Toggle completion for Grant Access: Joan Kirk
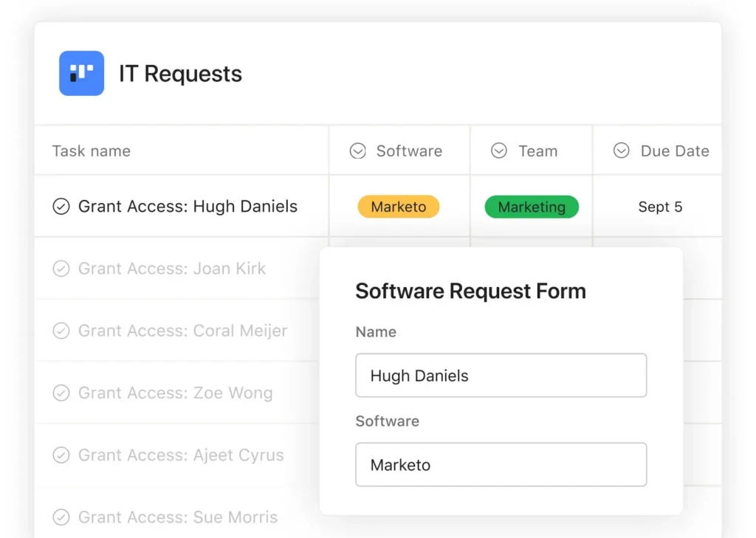This screenshot has width=756, height=538. click(x=61, y=269)
